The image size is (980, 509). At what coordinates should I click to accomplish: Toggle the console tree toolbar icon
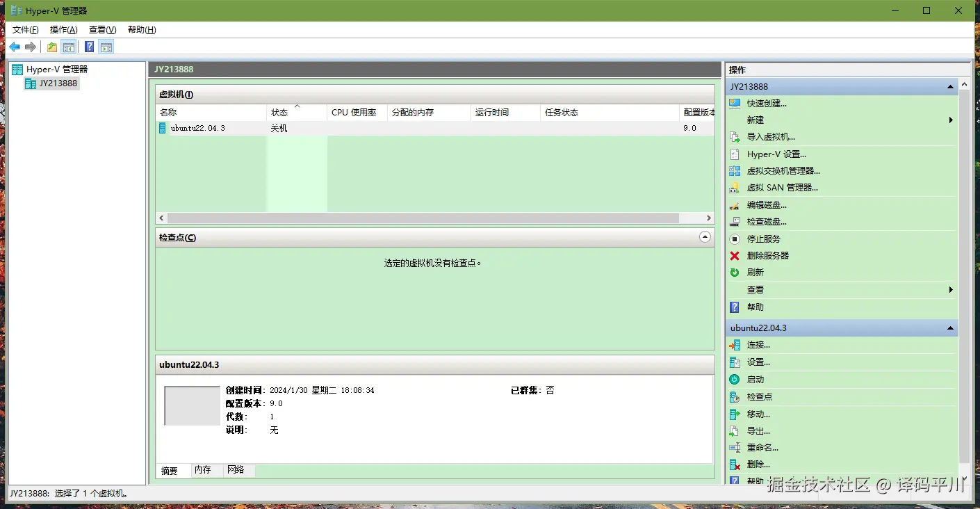point(68,47)
